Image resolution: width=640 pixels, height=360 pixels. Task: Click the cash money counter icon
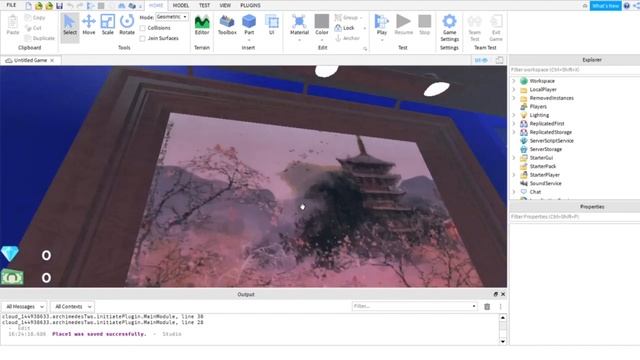click(x=12, y=278)
